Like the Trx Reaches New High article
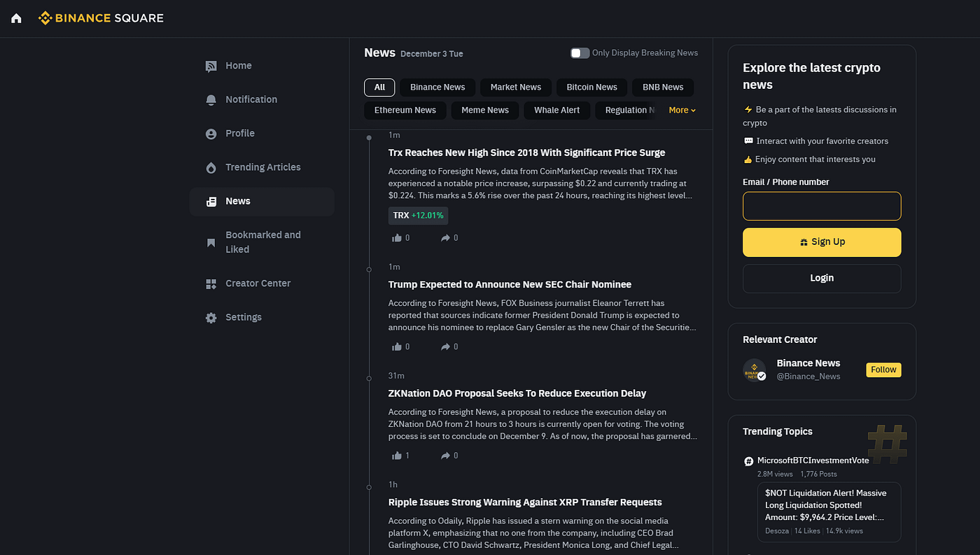 coord(397,238)
